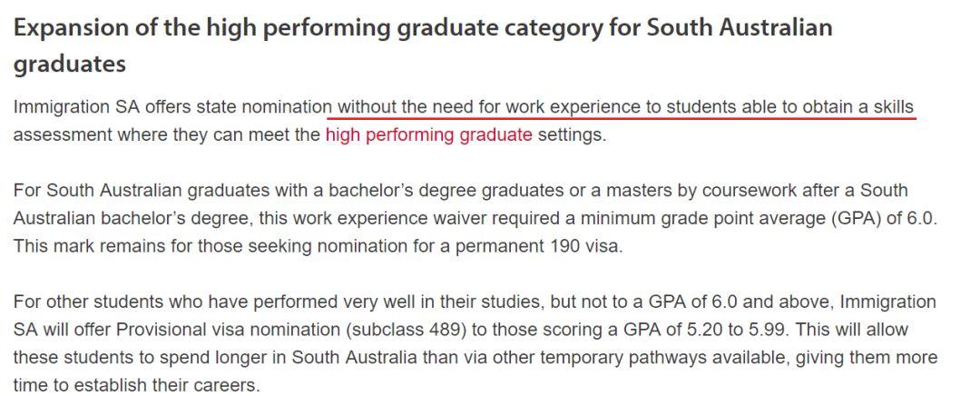Click "For other students who have performed" text
The width and height of the screenshot is (980, 396).
[176, 302]
